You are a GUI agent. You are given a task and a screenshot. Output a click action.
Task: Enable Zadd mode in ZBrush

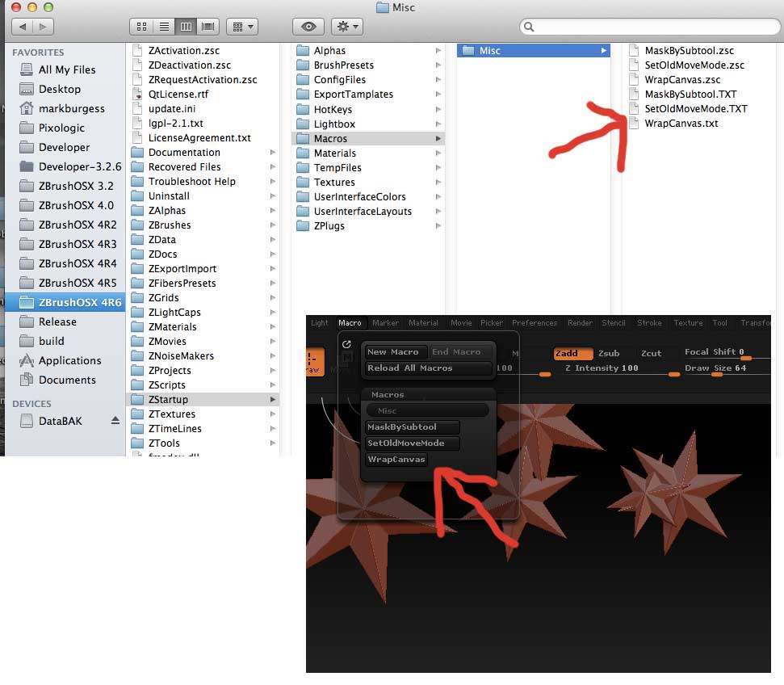coord(573,353)
